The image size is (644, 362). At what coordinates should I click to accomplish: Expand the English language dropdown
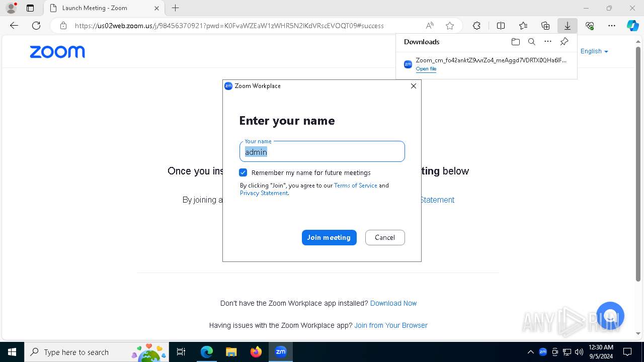coord(594,51)
